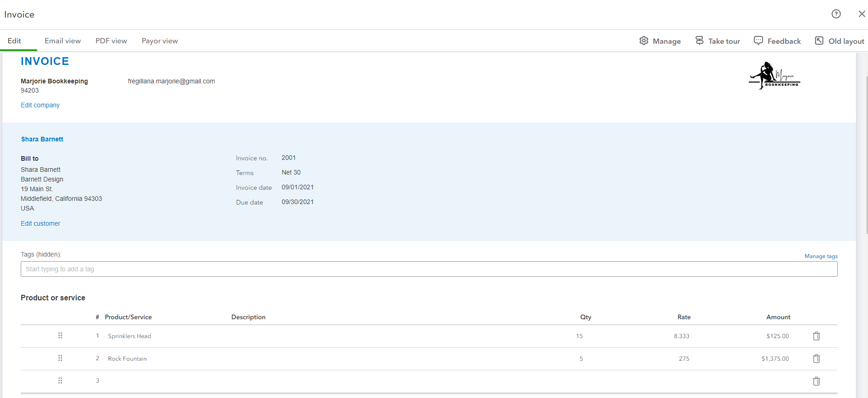Click the Feedback speech bubble icon
Viewport: 868px width, 398px height.
click(758, 41)
